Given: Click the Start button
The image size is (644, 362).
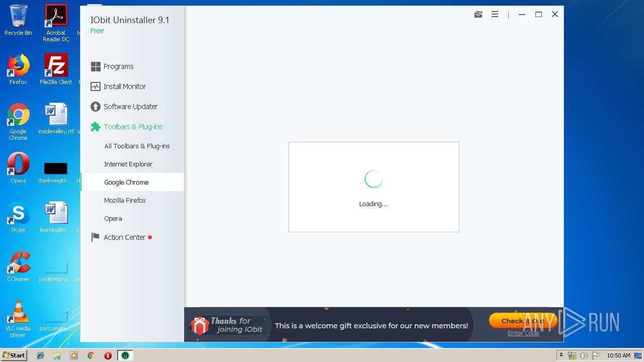Looking at the screenshot, I should coord(14,355).
